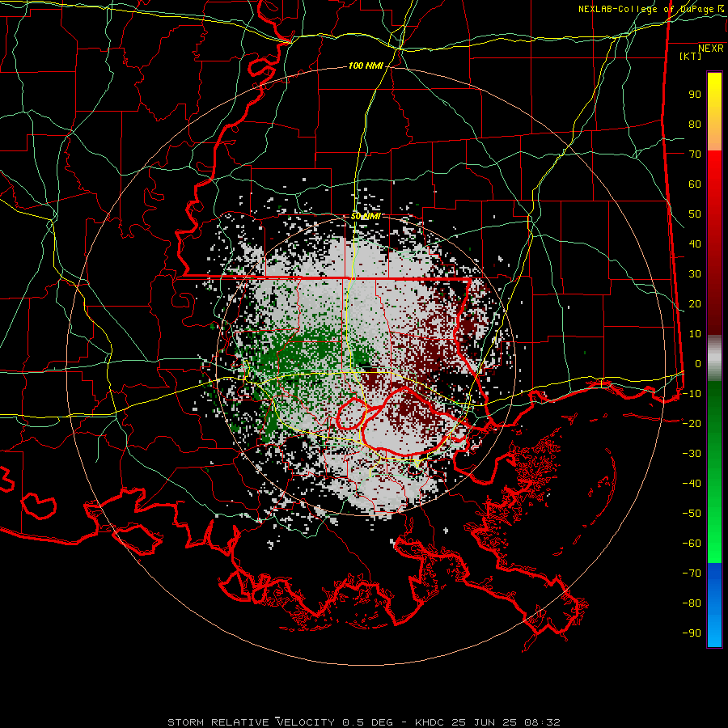Click the -30 value on velocity scale
This screenshot has width=728, height=728.
point(692,454)
